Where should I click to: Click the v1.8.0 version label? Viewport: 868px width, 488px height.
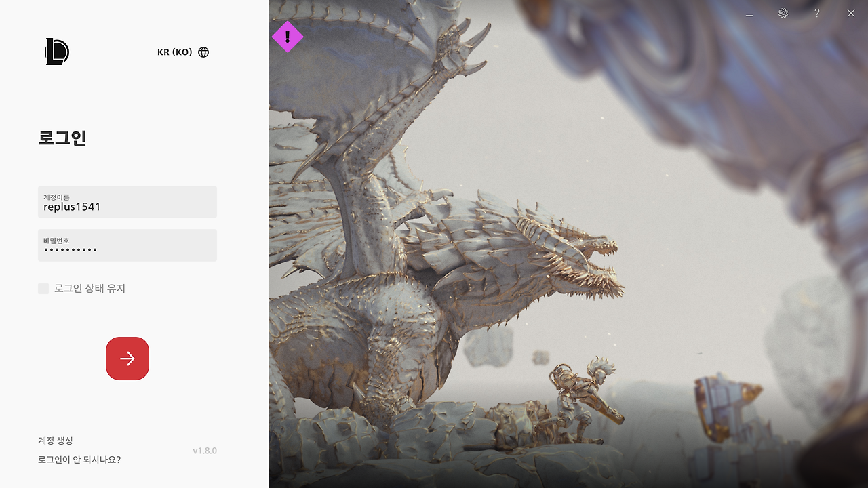(205, 451)
